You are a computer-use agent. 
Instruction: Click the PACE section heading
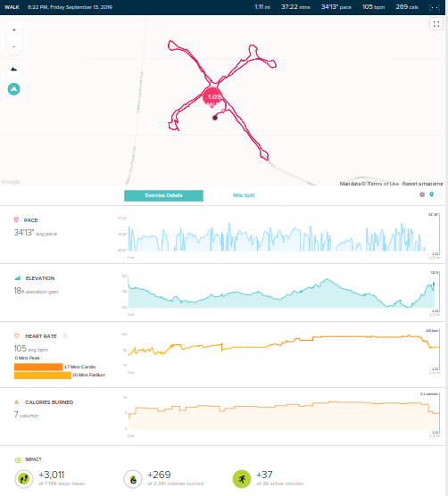pyautogui.click(x=30, y=220)
